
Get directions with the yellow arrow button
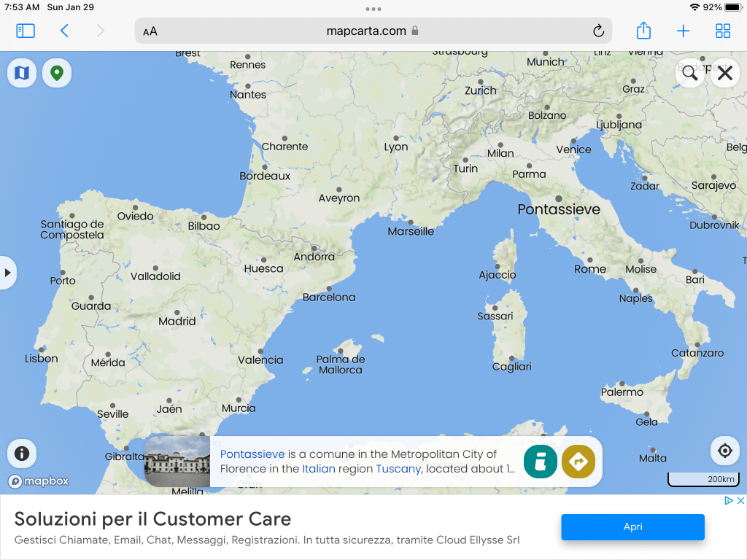[x=578, y=462]
